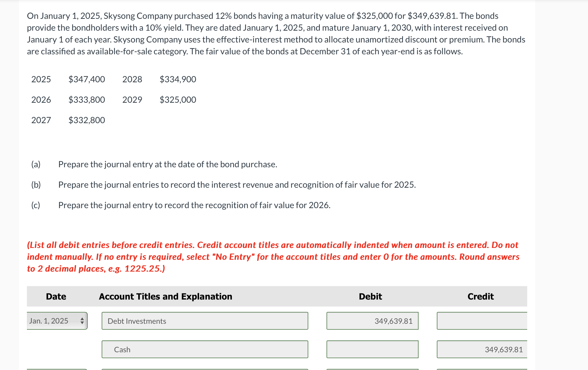Image resolution: width=588 pixels, height=370 pixels.
Task: Select the red instruction text about rounding
Action: pos(273,257)
